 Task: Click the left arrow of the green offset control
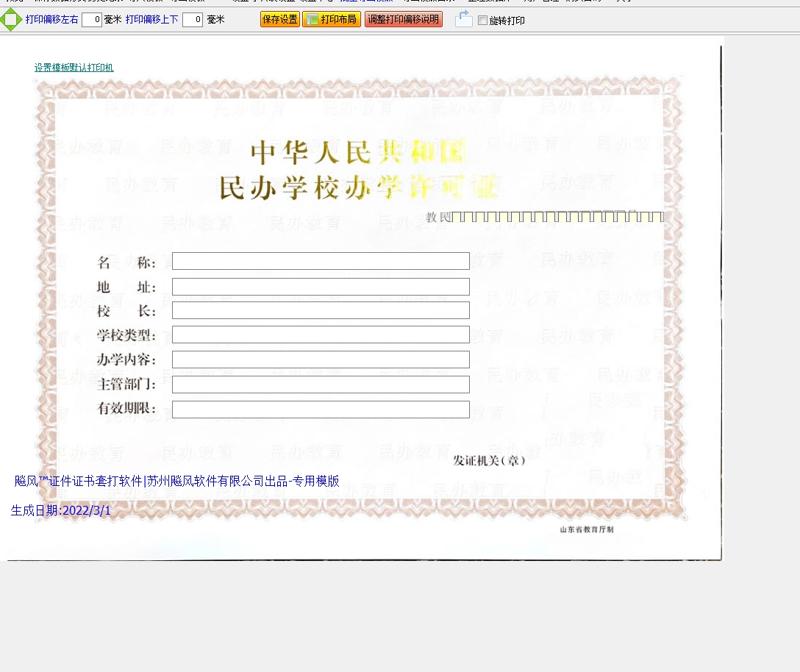3,20
